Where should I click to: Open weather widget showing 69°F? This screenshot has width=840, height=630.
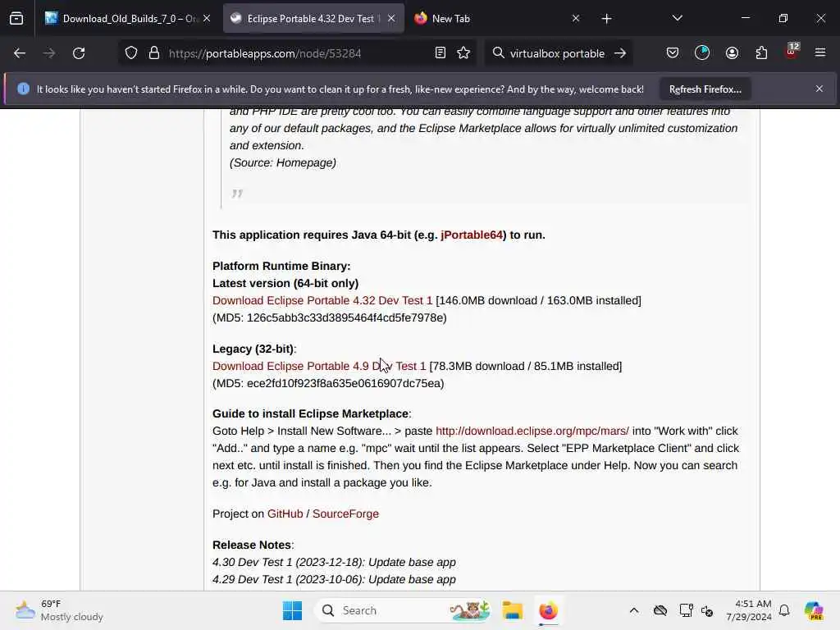(59, 610)
